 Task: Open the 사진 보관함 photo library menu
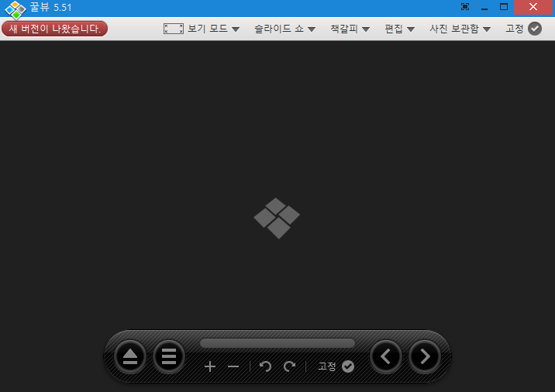(460, 29)
